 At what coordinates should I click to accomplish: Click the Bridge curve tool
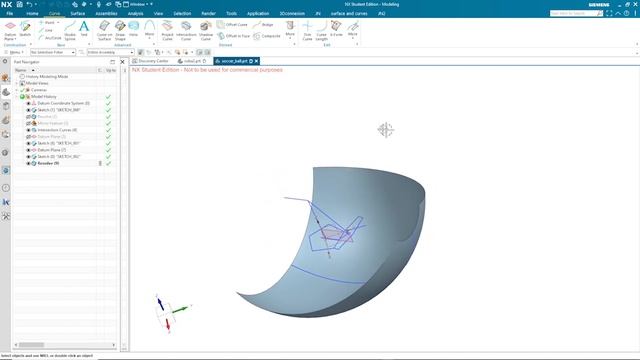(x=263, y=25)
